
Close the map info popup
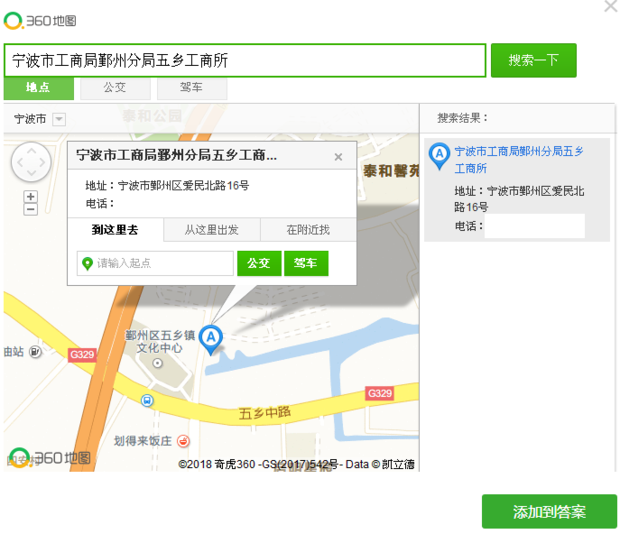click(x=338, y=157)
